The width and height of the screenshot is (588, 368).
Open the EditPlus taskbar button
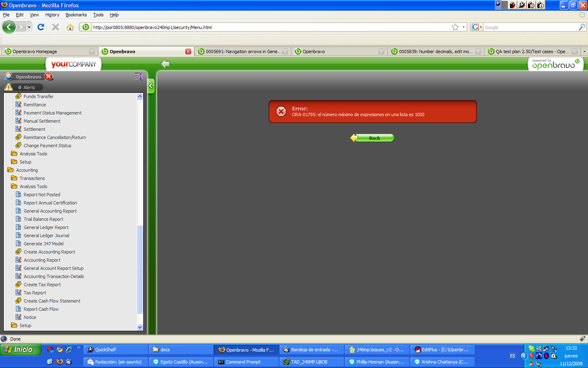tap(442, 350)
